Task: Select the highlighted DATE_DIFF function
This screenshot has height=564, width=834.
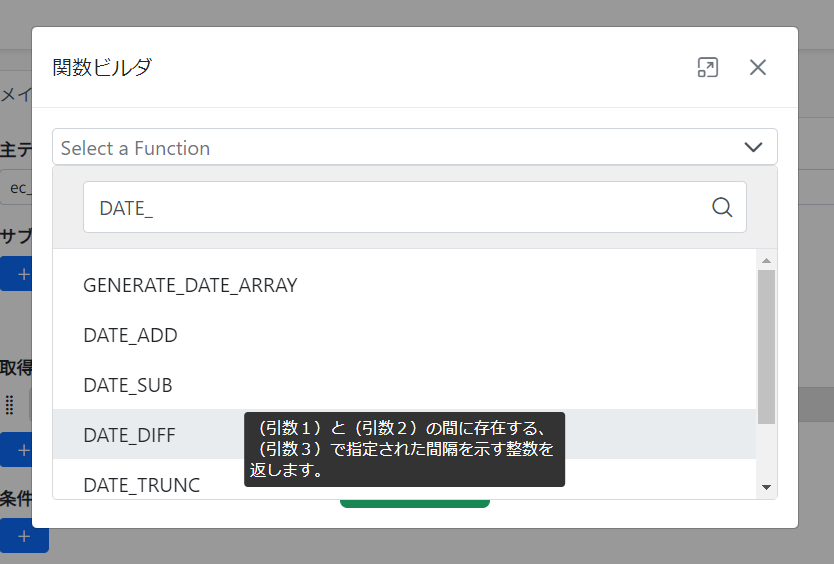Action: coord(129,435)
